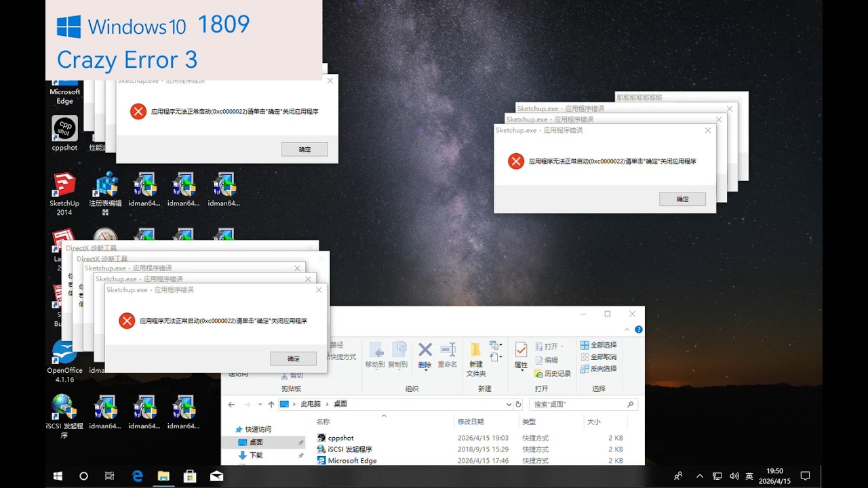
Task: Toggle the 英 input method indicator
Action: (749, 476)
